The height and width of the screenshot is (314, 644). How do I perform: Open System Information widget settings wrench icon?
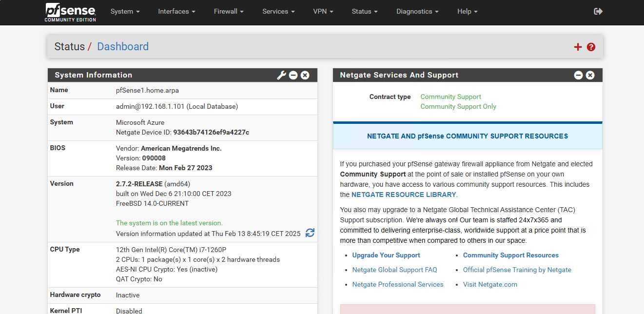point(281,75)
